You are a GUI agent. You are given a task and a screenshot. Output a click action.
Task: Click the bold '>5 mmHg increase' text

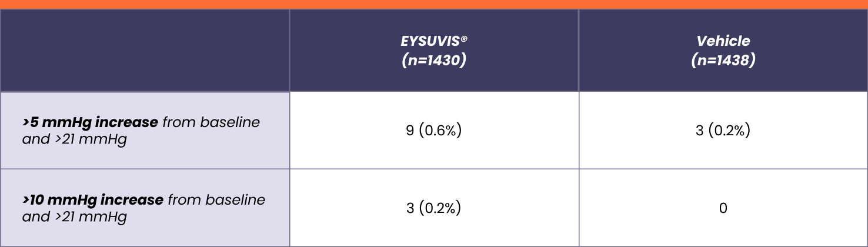pyautogui.click(x=90, y=122)
